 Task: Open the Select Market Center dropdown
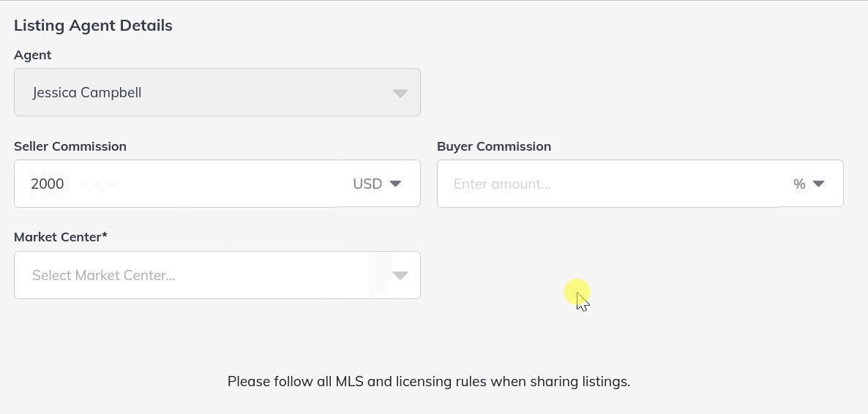coord(217,275)
